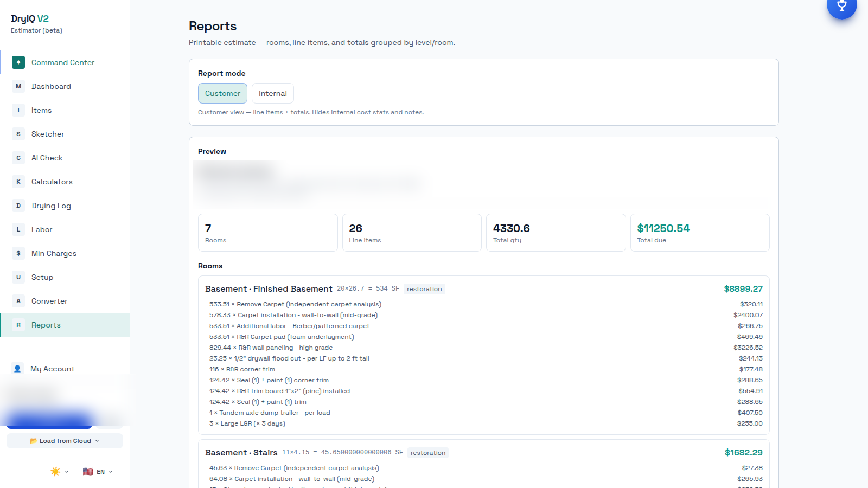Click the Finished Basement restoration tag

tap(424, 289)
